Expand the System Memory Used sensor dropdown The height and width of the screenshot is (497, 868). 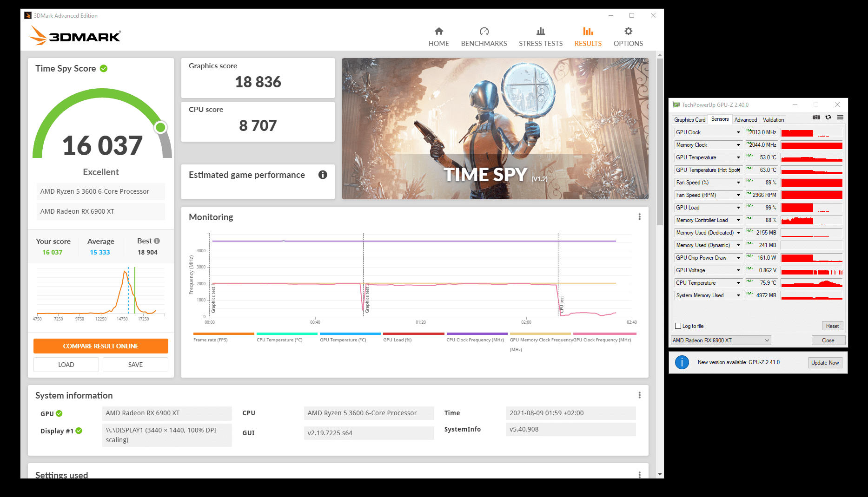tap(738, 295)
